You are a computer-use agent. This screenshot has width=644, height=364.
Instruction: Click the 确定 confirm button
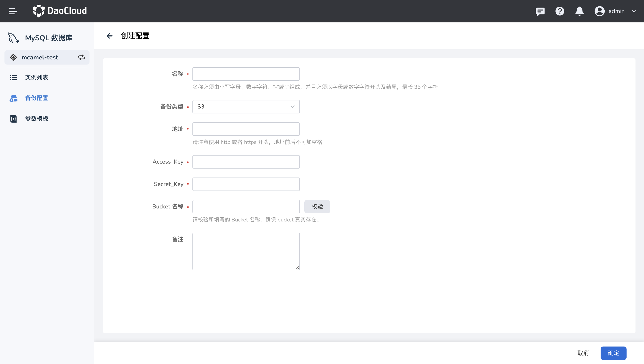tap(613, 353)
